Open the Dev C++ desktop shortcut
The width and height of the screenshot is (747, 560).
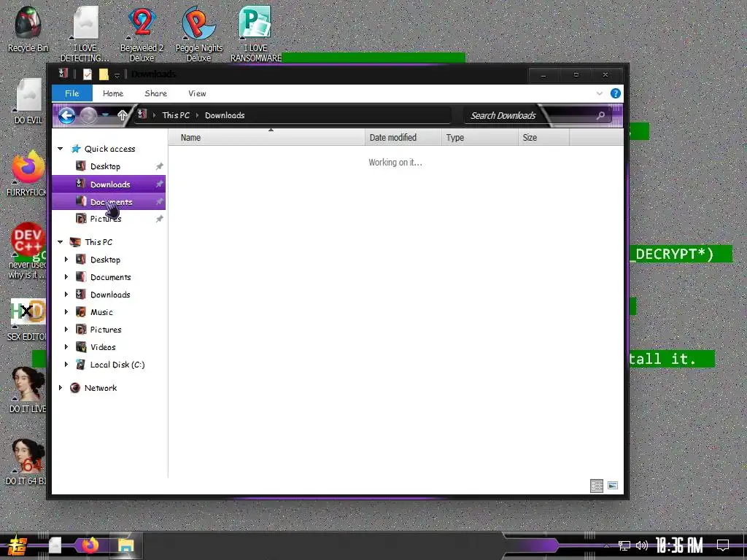tap(28, 251)
